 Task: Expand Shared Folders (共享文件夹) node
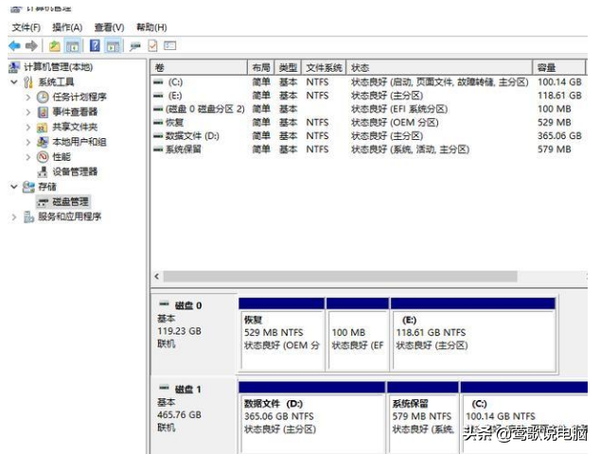click(x=28, y=127)
